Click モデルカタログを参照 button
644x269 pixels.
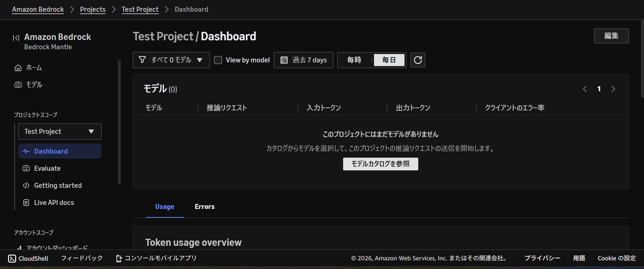(x=380, y=164)
